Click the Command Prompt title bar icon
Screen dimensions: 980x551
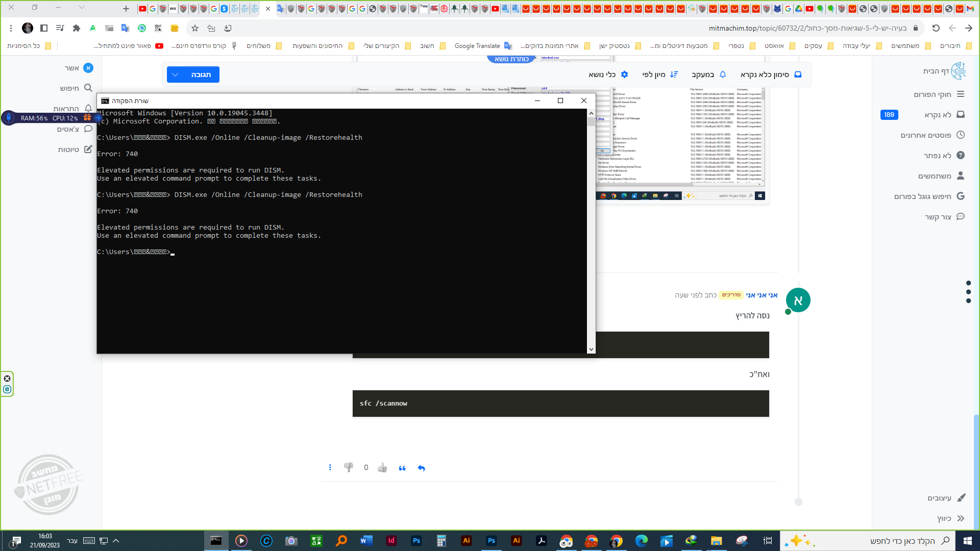pyautogui.click(x=105, y=101)
